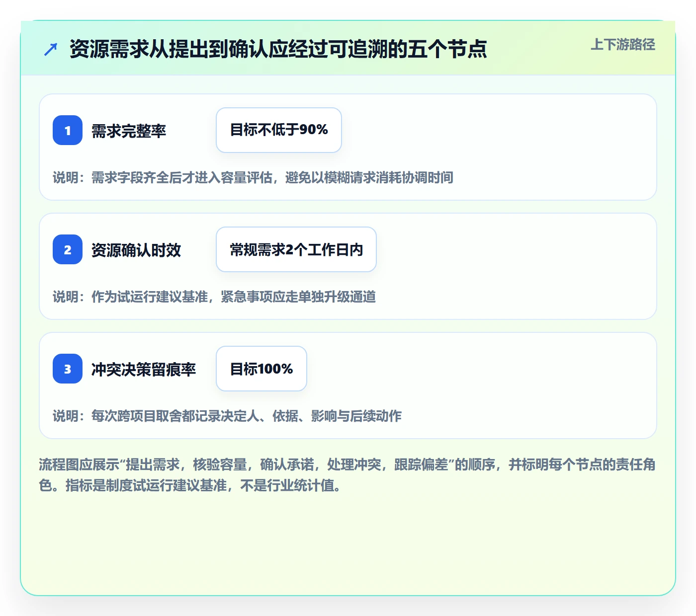Click the note about 紧急事项应走单独升级通道
Image resolution: width=696 pixels, height=616 pixels.
click(x=214, y=297)
